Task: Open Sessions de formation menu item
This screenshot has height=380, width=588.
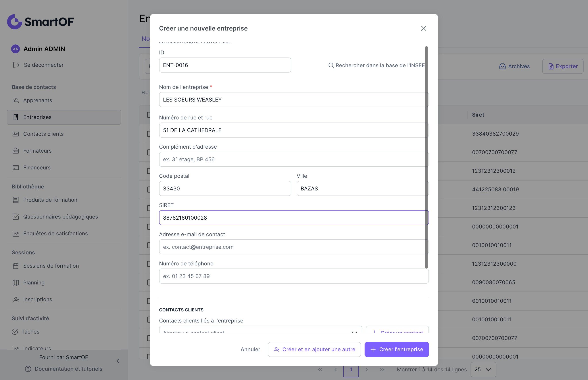Action: (x=51, y=266)
